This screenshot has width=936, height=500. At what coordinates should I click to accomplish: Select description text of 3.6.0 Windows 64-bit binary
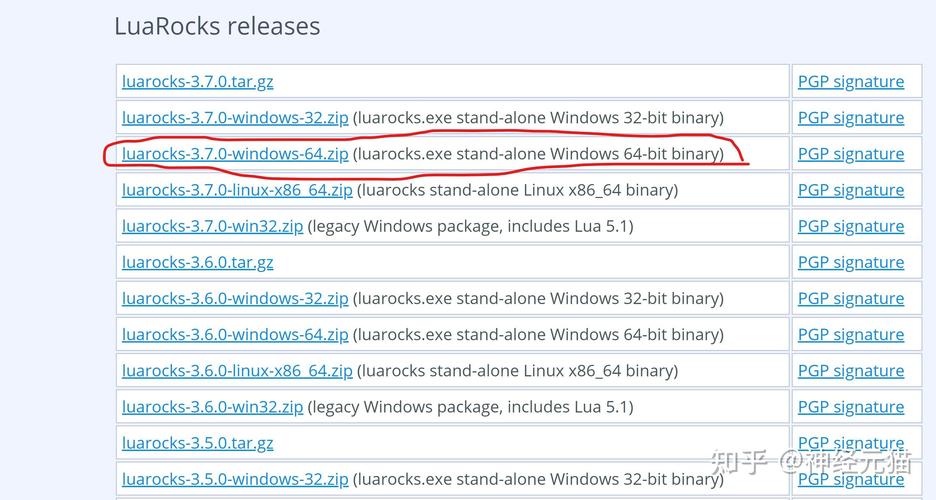(538, 334)
